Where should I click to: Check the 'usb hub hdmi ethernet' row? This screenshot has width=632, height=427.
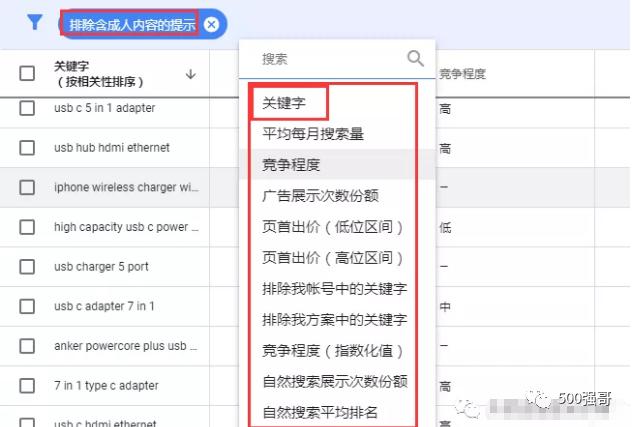(x=27, y=147)
